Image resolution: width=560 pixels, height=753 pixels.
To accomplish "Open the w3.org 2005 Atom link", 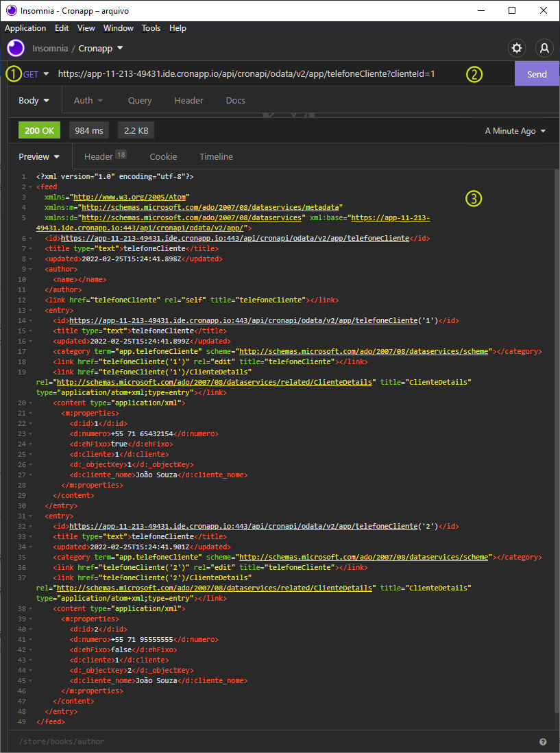I will point(131,197).
